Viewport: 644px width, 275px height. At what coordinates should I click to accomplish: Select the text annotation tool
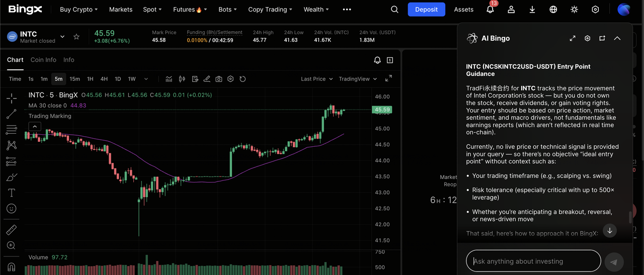point(11,193)
